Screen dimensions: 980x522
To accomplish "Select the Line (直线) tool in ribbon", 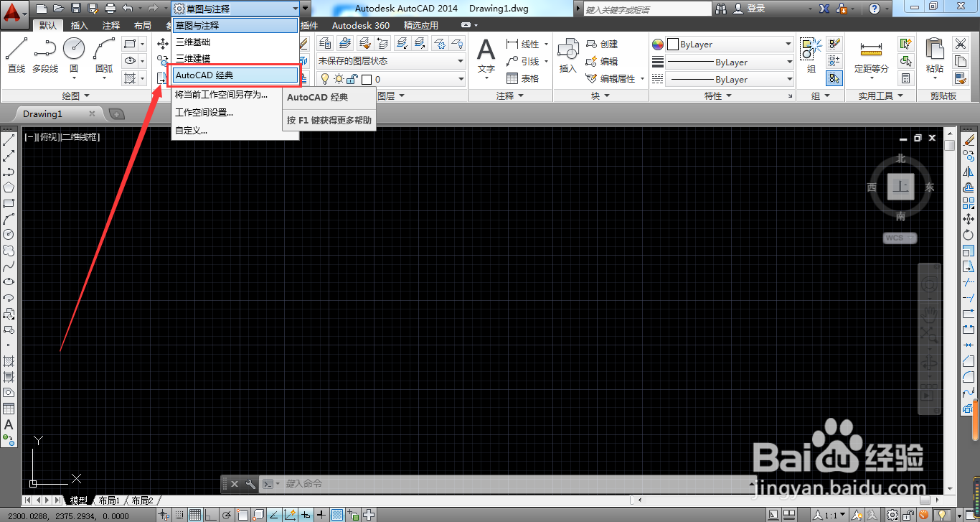I will 17,55.
